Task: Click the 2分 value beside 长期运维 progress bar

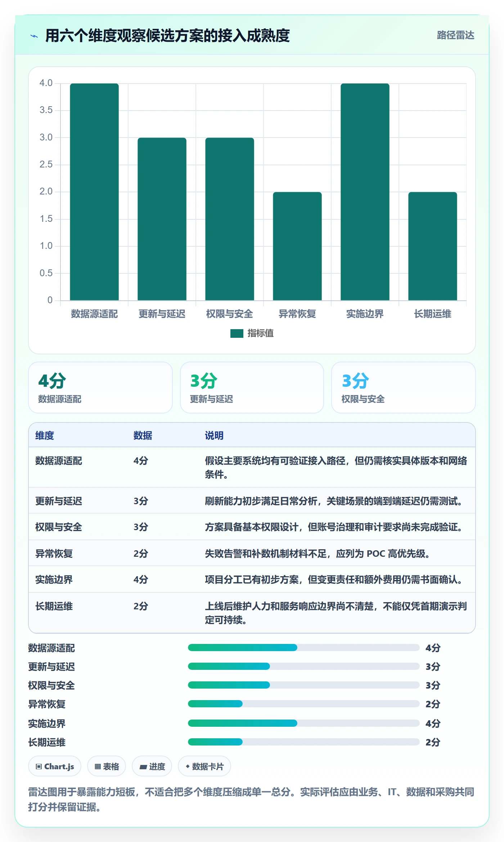Action: 433,742
